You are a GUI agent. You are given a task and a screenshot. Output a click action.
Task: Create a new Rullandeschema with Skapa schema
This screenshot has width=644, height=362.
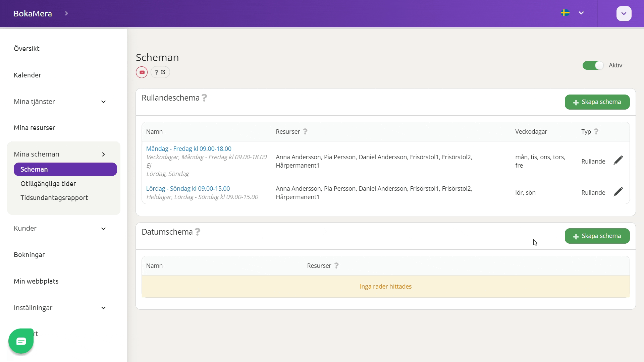[x=597, y=102]
